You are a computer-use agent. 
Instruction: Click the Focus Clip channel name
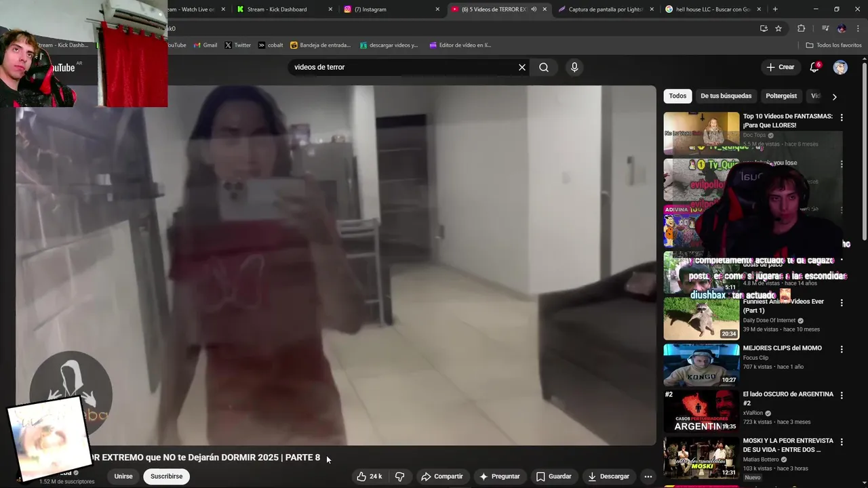(x=755, y=358)
